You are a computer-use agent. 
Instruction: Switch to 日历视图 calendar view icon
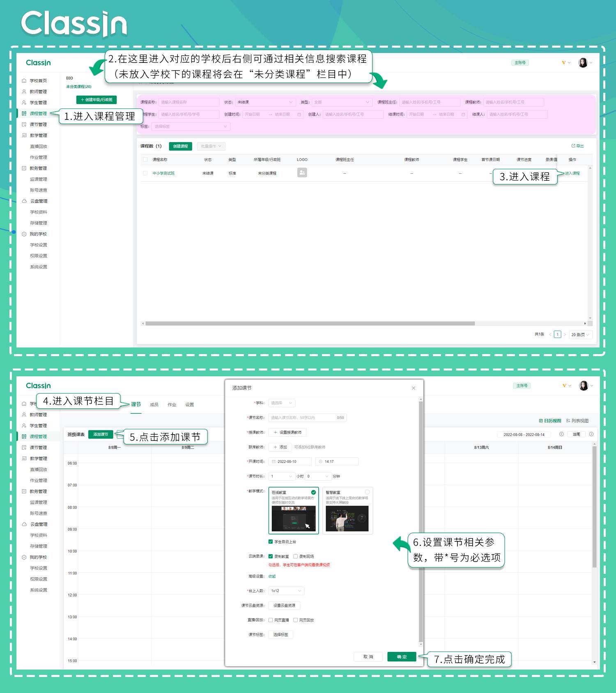(541, 421)
